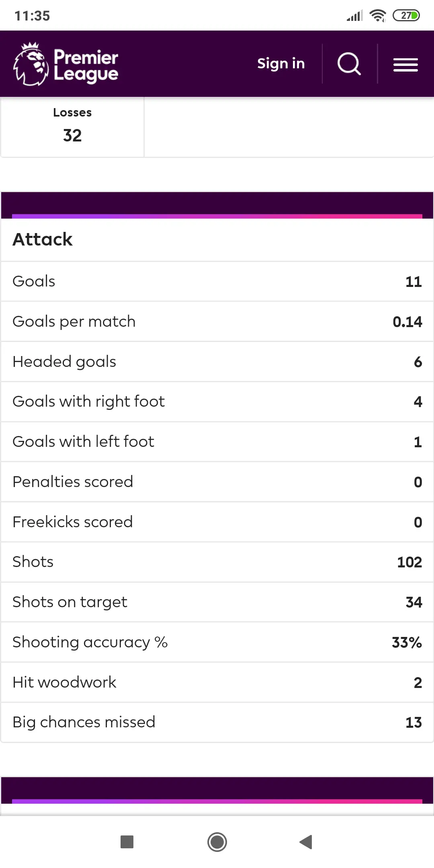Select the Attack section heading

pos(43,240)
